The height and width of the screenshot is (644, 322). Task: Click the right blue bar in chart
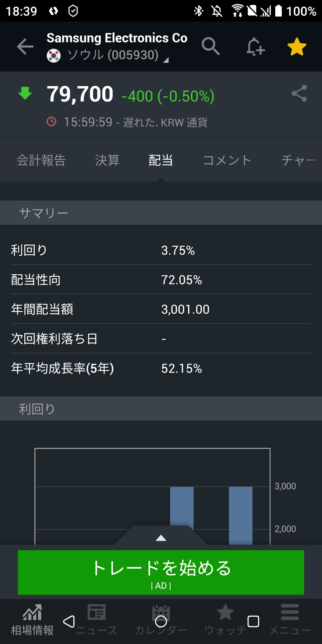[x=241, y=515]
